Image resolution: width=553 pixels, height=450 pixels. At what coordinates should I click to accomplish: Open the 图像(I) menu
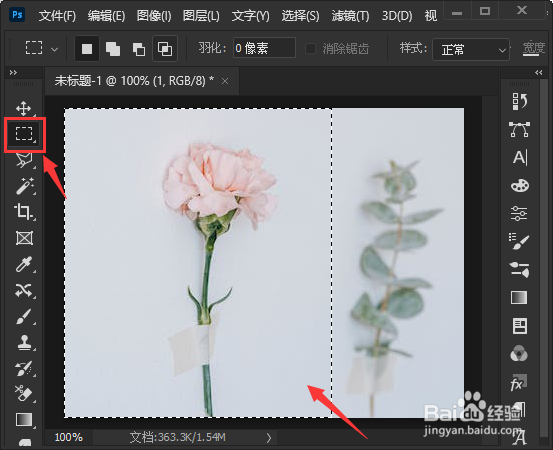click(x=154, y=16)
